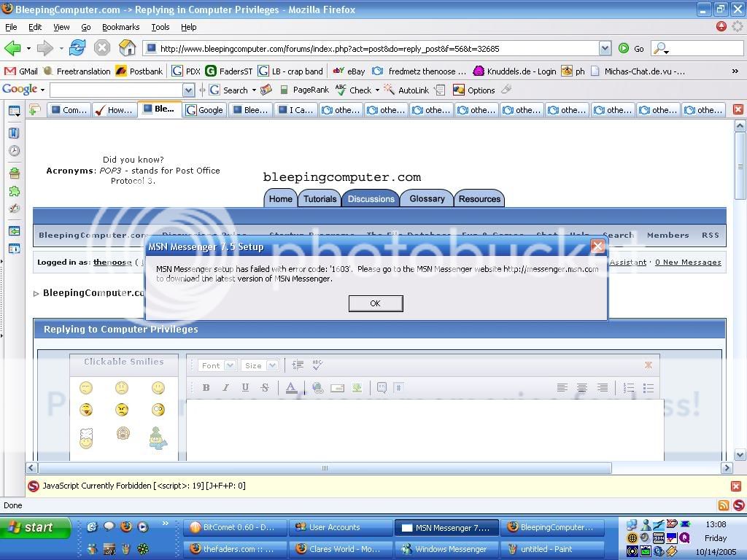The height and width of the screenshot is (560, 747).
Task: Open the sidebar Bookmarks panel icon
Action: click(15, 133)
